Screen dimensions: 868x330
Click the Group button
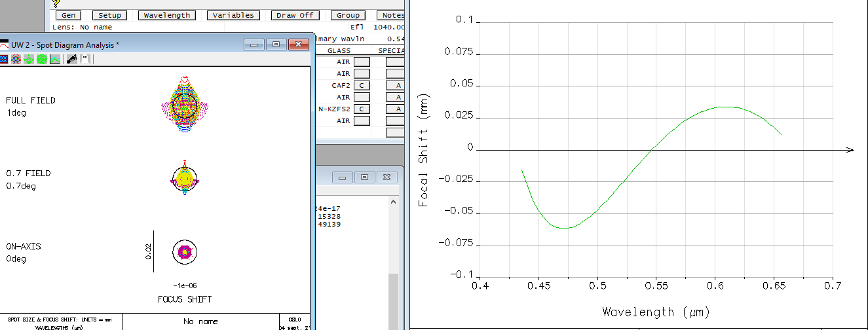click(x=348, y=15)
